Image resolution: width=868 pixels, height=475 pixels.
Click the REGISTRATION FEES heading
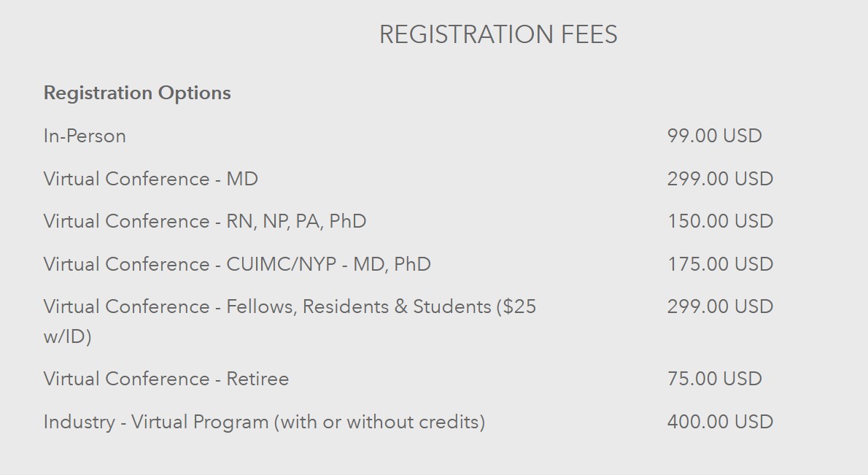pos(498,35)
